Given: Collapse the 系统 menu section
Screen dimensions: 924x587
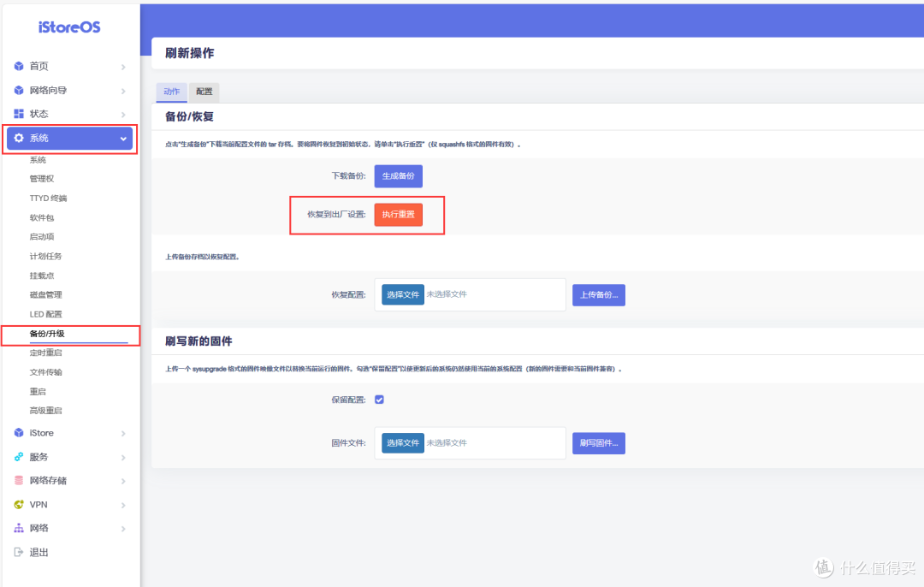Looking at the screenshot, I should [x=123, y=138].
